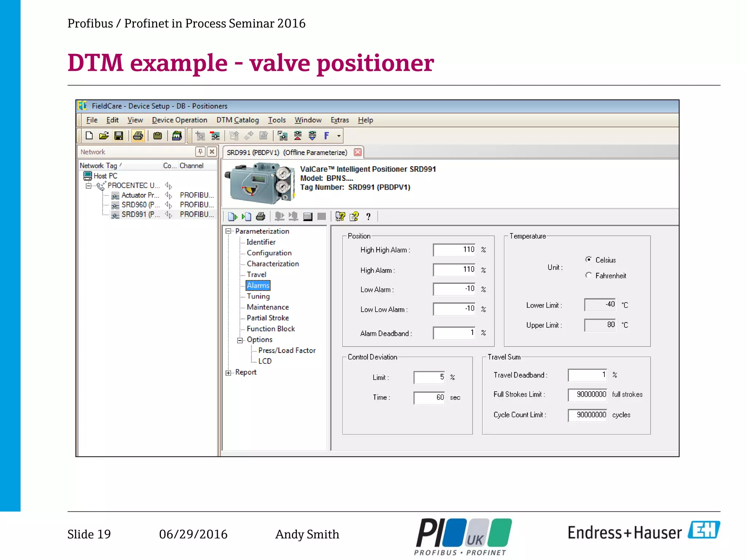The image size is (747, 560).
Task: Select Characterization in the parameter tree
Action: click(273, 264)
